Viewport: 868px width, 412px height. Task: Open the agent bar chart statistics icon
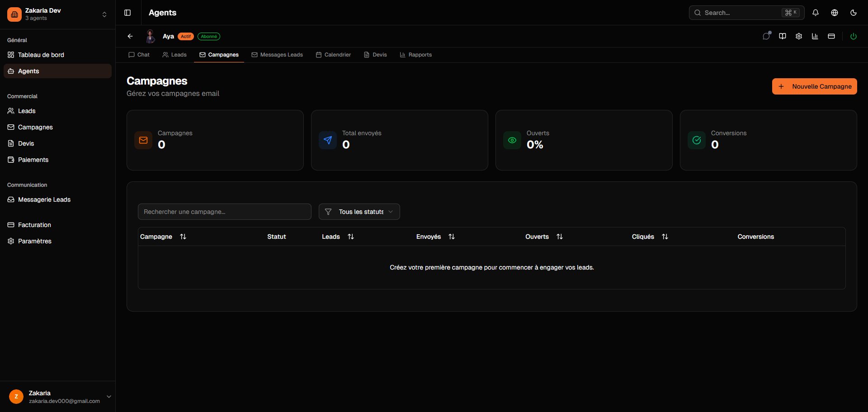tap(815, 36)
